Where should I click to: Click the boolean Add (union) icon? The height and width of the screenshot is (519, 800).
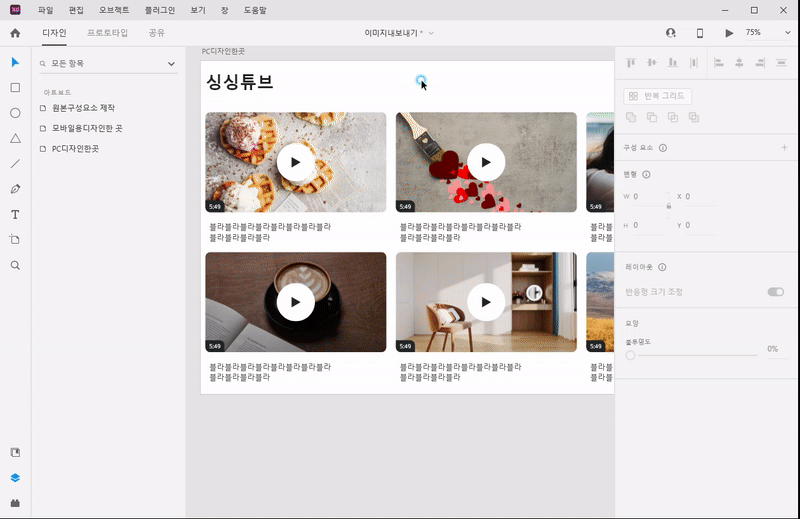pos(631,117)
